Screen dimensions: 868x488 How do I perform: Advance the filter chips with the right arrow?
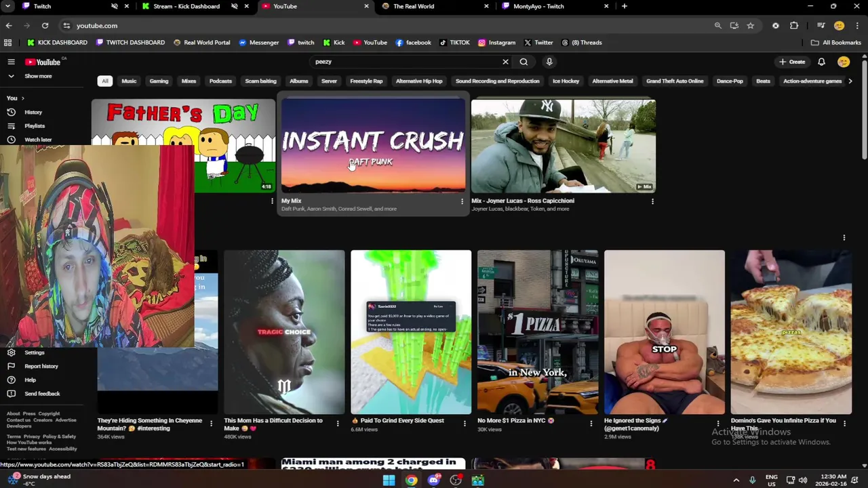click(x=850, y=81)
